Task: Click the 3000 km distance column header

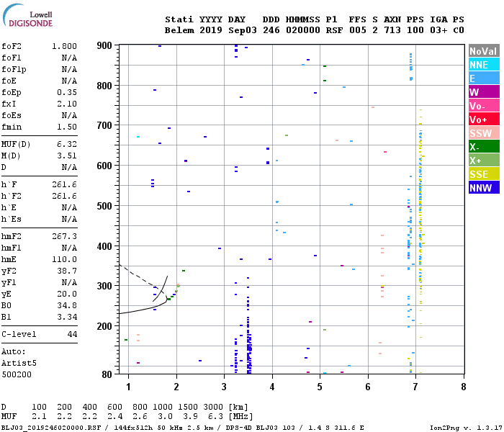Action: pos(213,407)
